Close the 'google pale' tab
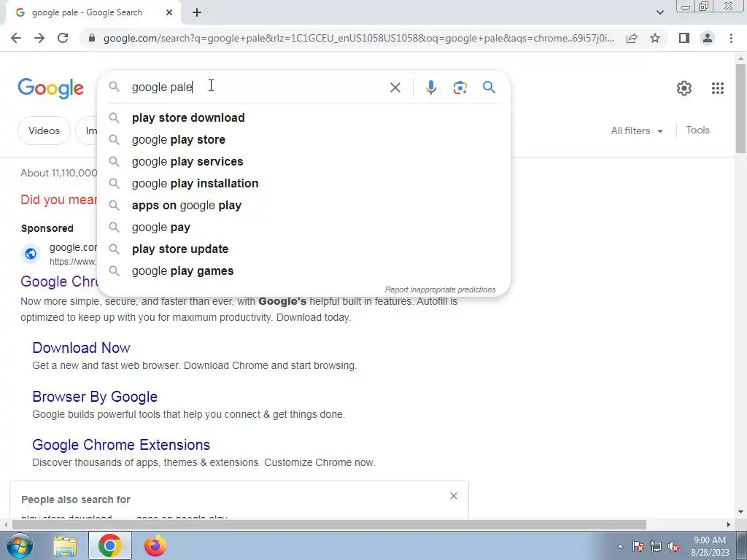The width and height of the screenshot is (747, 560). pyautogui.click(x=169, y=12)
